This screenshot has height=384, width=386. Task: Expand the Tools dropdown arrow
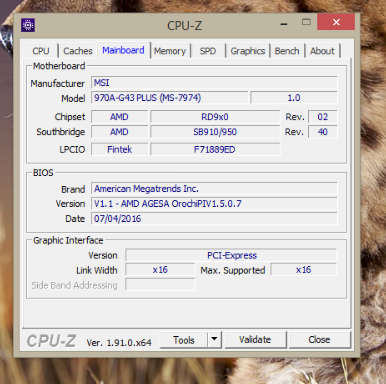[215, 340]
